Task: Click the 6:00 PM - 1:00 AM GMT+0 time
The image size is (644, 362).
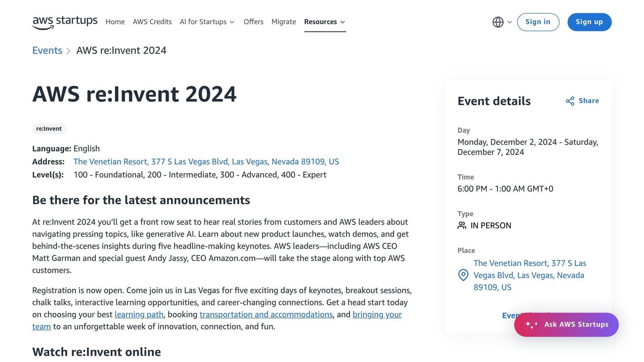Action: (x=505, y=189)
